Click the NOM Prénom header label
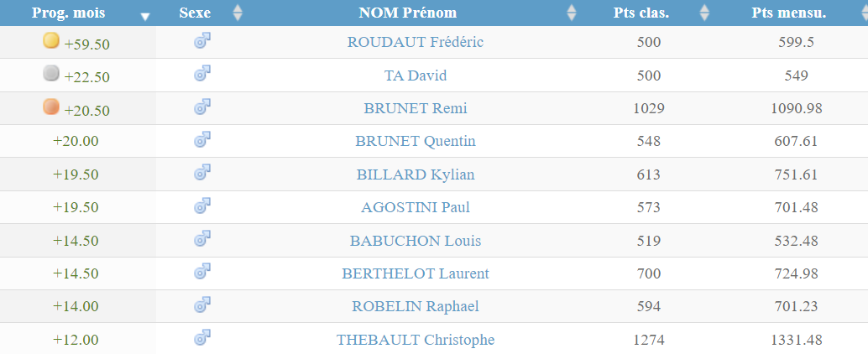The image size is (868, 354). (408, 13)
